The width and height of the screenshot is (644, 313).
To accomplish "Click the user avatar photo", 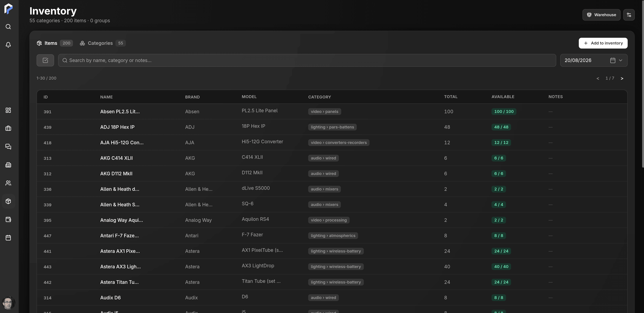I will [8, 303].
